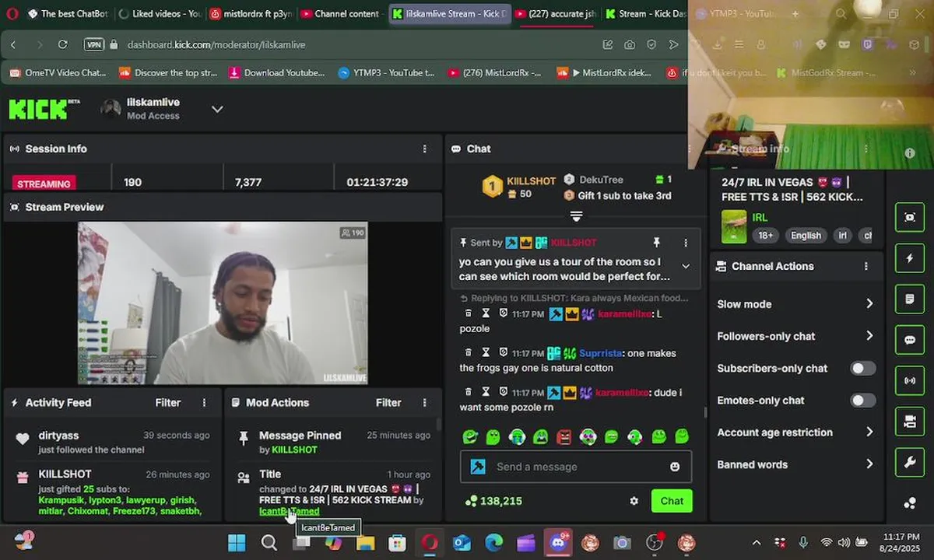Toggle Subscribers-only chat switch

tap(862, 368)
